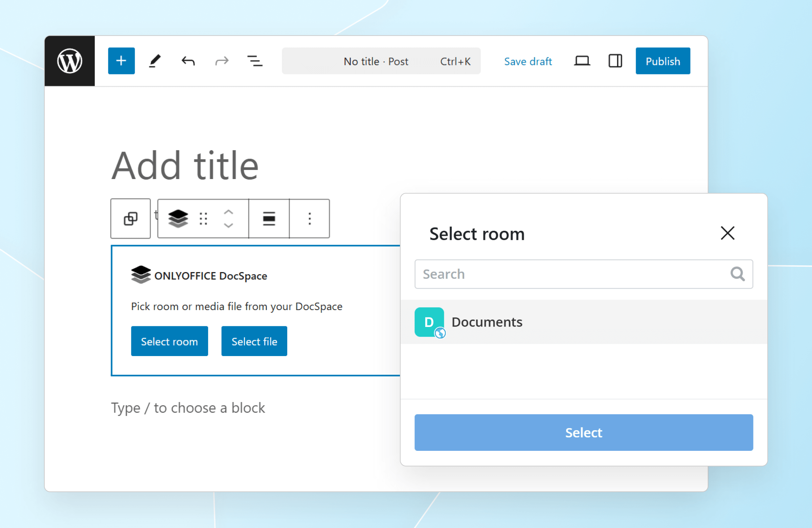Open the block options three-dot menu

[310, 218]
